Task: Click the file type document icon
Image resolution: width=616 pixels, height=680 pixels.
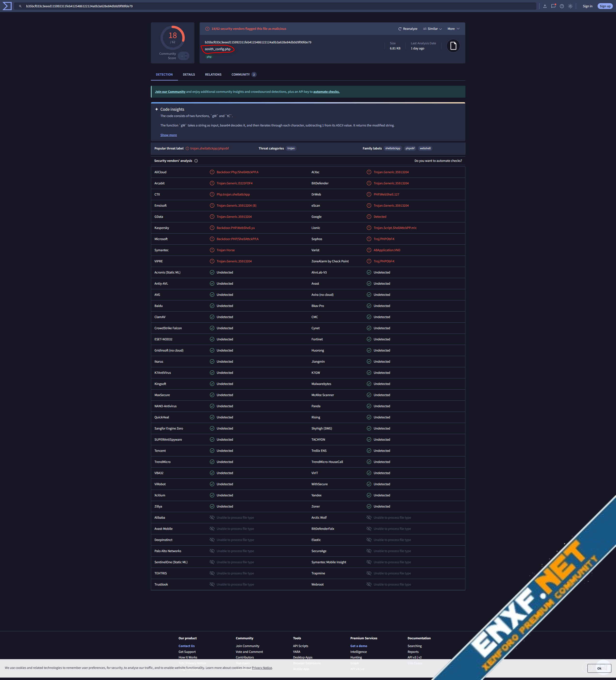Action: pos(453,46)
